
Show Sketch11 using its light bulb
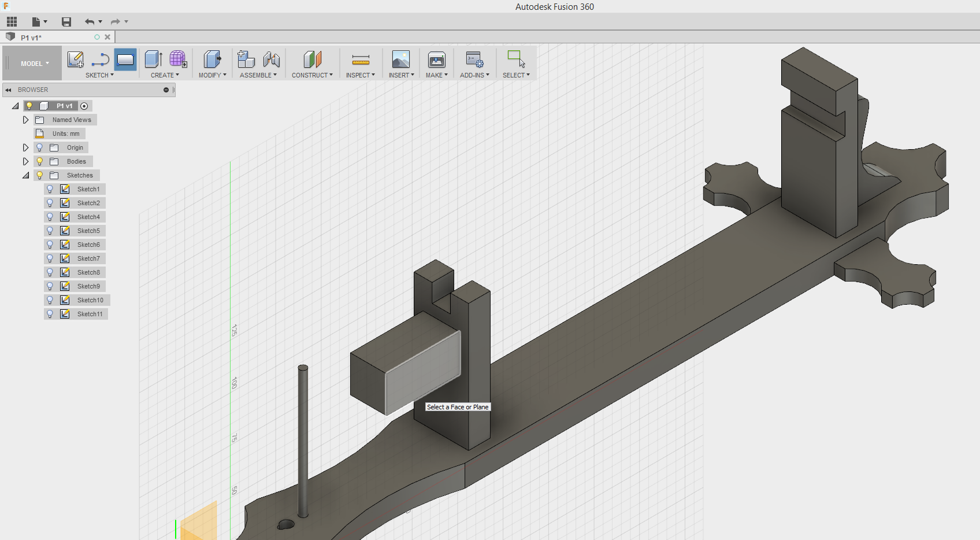click(x=50, y=314)
